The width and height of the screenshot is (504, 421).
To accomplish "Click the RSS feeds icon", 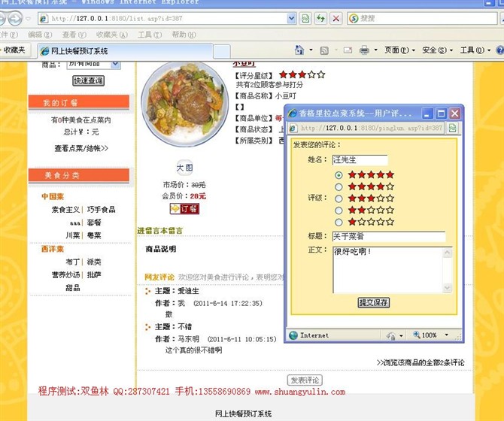I will tap(324, 50).
